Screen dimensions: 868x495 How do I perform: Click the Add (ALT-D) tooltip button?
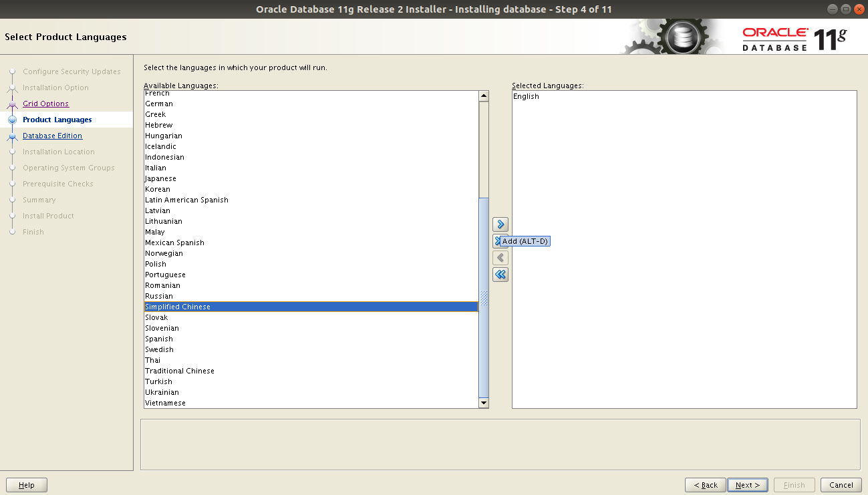pos(521,240)
